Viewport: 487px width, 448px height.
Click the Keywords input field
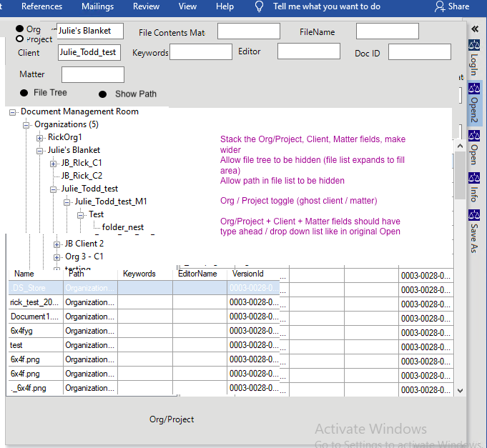pos(201,51)
